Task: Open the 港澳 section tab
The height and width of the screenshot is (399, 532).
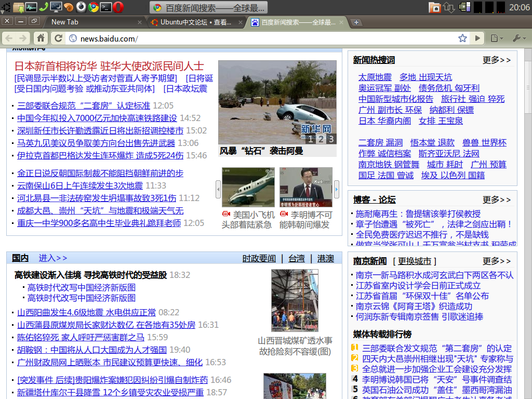Action: pyautogui.click(x=326, y=259)
